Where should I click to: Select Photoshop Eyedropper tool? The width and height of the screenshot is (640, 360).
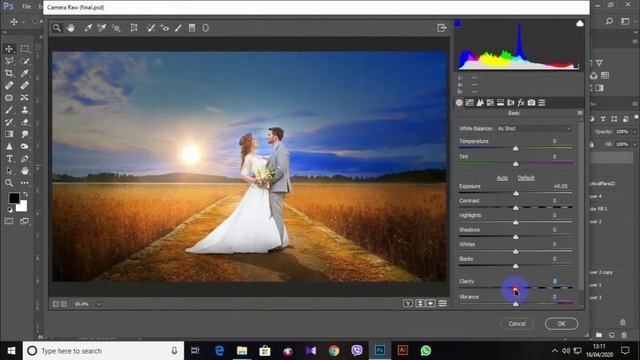(x=24, y=73)
